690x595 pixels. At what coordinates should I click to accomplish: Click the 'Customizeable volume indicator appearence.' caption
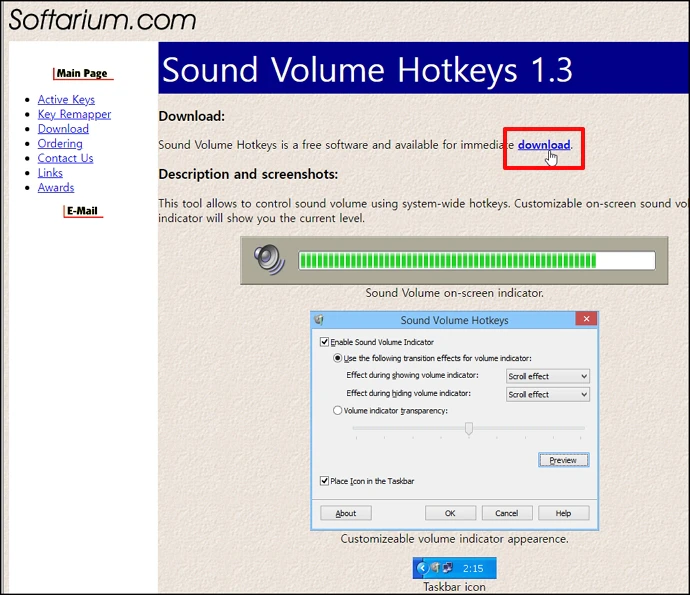tap(455, 539)
